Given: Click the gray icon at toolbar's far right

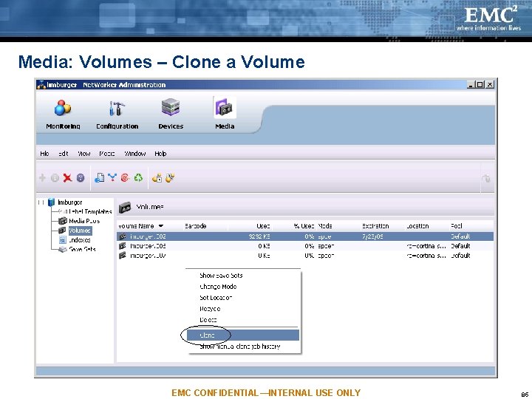Looking at the screenshot, I should [486, 178].
